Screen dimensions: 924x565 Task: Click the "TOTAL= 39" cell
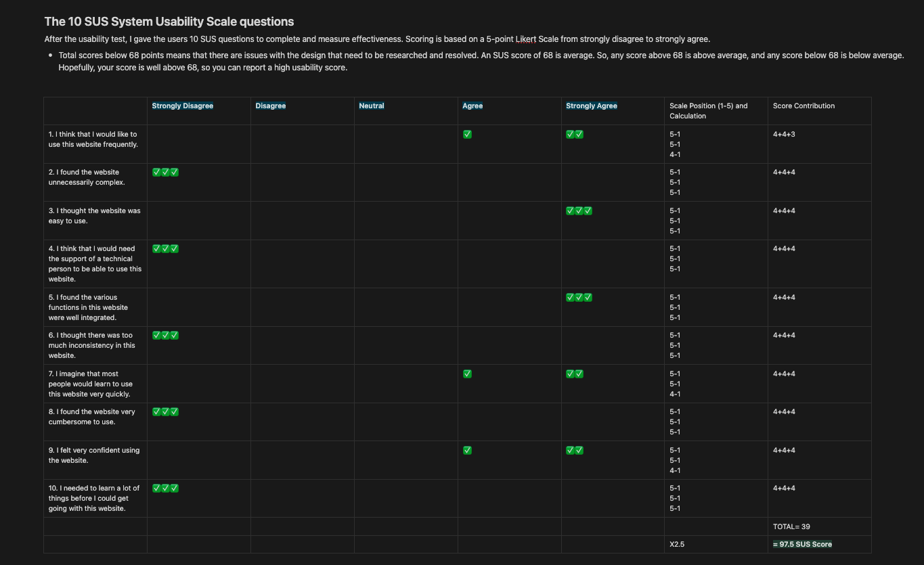[791, 527]
